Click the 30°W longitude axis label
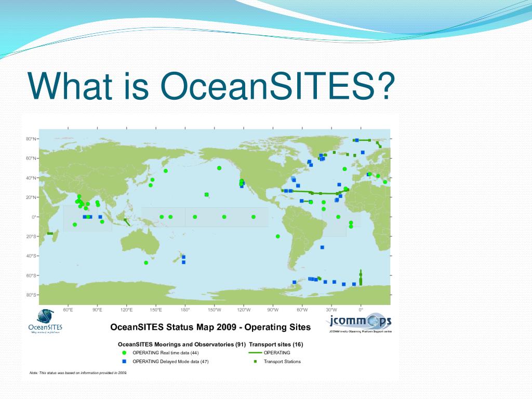 point(331,310)
